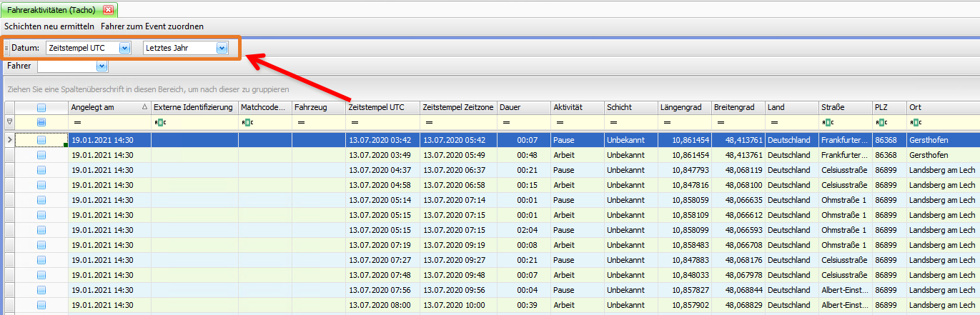Check the checkbox of the first selected row
The height and width of the screenshot is (315, 980).
pos(41,140)
